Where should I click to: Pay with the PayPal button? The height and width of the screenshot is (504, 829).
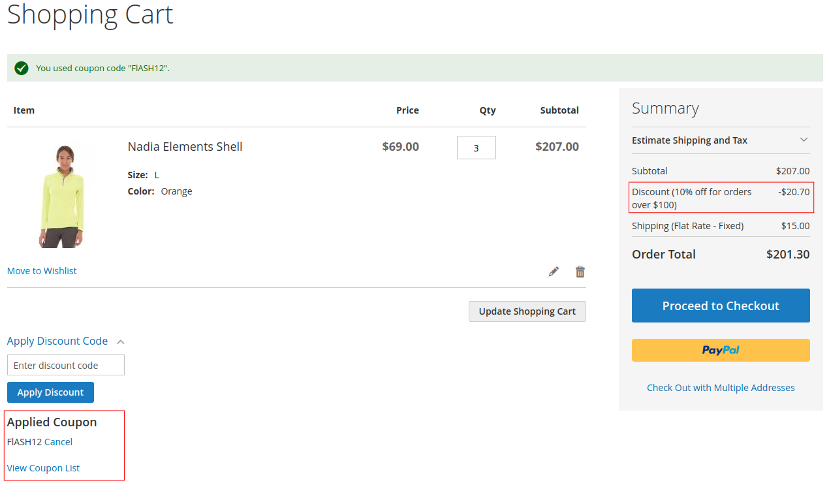coord(721,350)
